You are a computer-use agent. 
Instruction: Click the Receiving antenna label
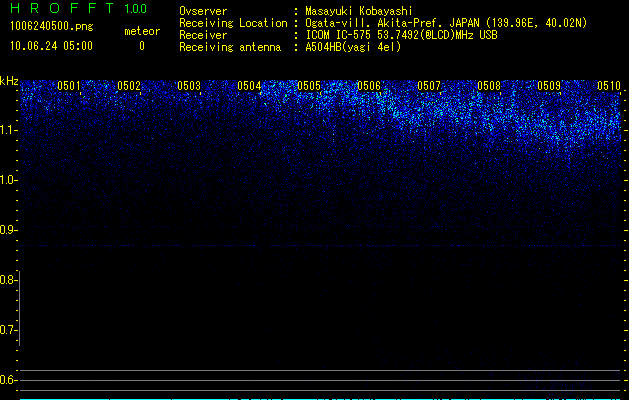(x=230, y=47)
